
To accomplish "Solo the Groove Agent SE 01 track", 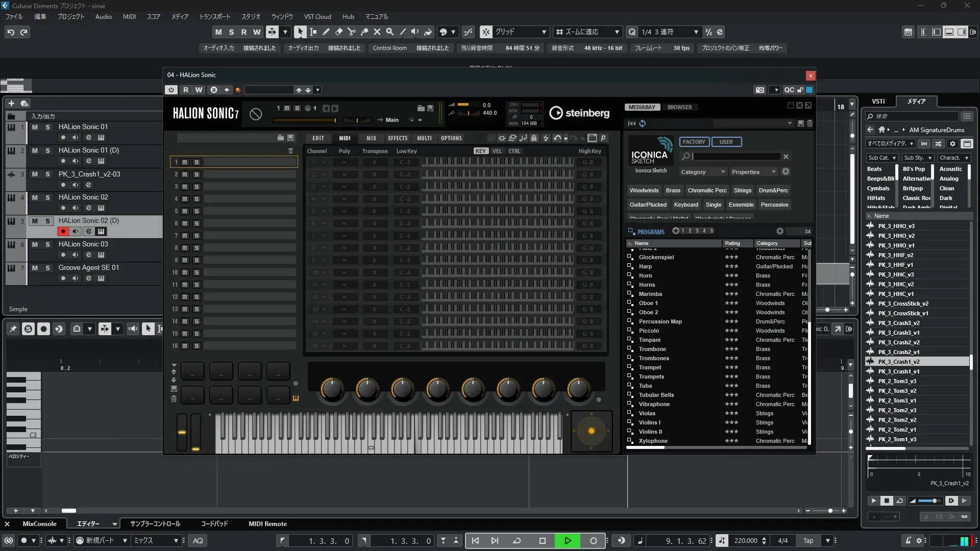I will (x=47, y=268).
